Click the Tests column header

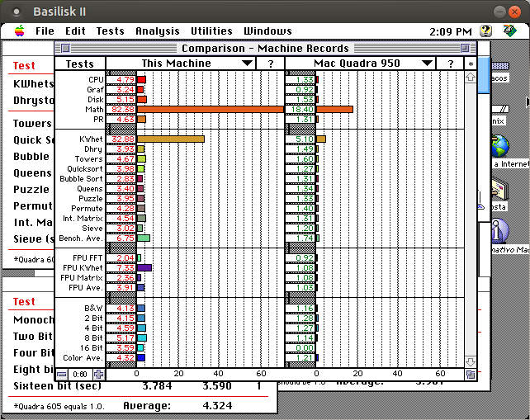[80, 64]
